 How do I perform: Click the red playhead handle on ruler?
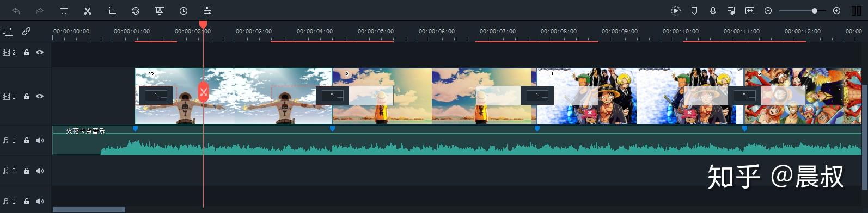(203, 24)
